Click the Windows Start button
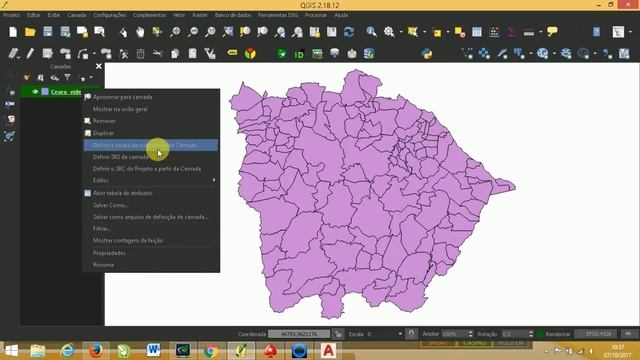Viewport: 640px width, 360px height. [x=11, y=350]
